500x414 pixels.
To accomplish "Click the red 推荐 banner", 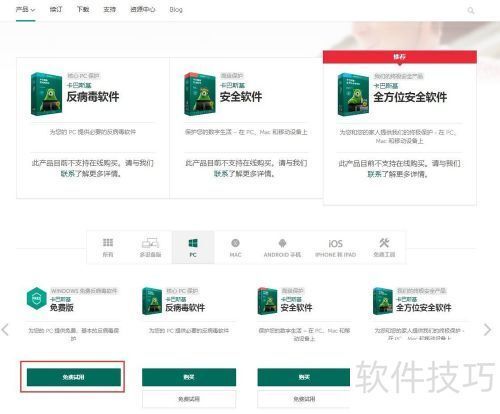I will pos(400,57).
